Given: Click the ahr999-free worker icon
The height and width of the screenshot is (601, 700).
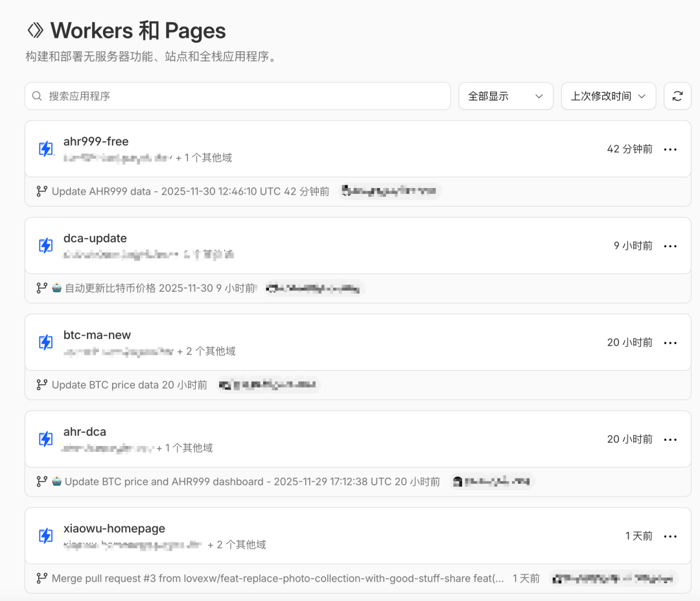Looking at the screenshot, I should click(x=45, y=148).
